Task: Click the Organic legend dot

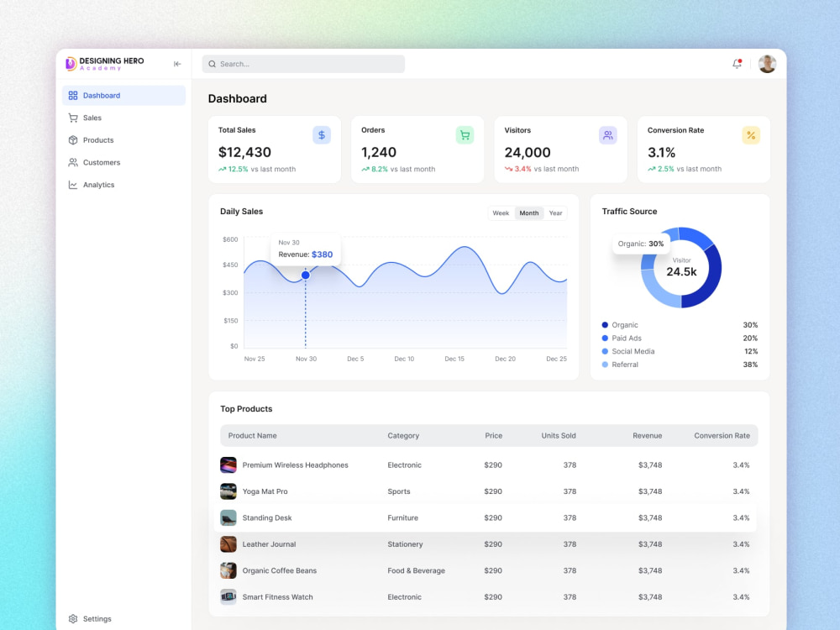Action: click(x=605, y=324)
